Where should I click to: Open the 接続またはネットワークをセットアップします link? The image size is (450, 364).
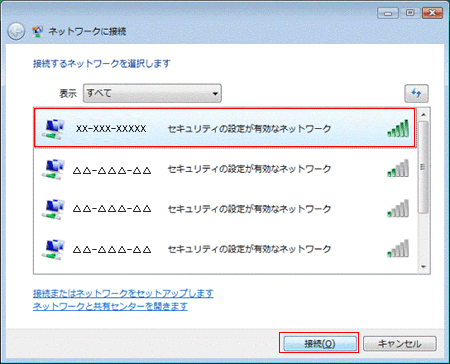pos(123,293)
